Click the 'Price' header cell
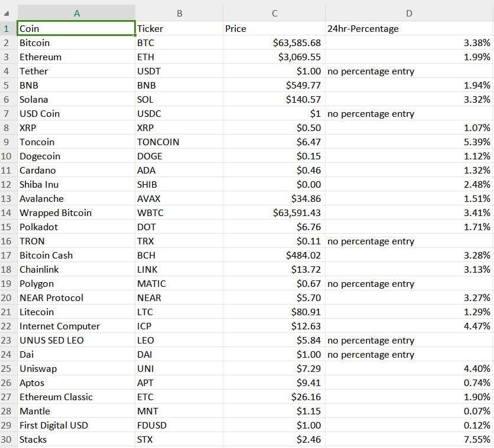This screenshot has height=448, width=494. pyautogui.click(x=274, y=29)
